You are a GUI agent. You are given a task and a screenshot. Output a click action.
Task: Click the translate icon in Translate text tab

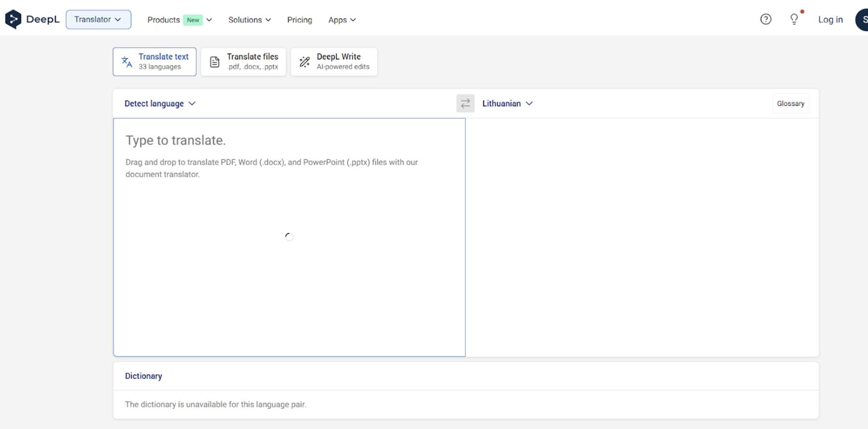[x=127, y=62]
